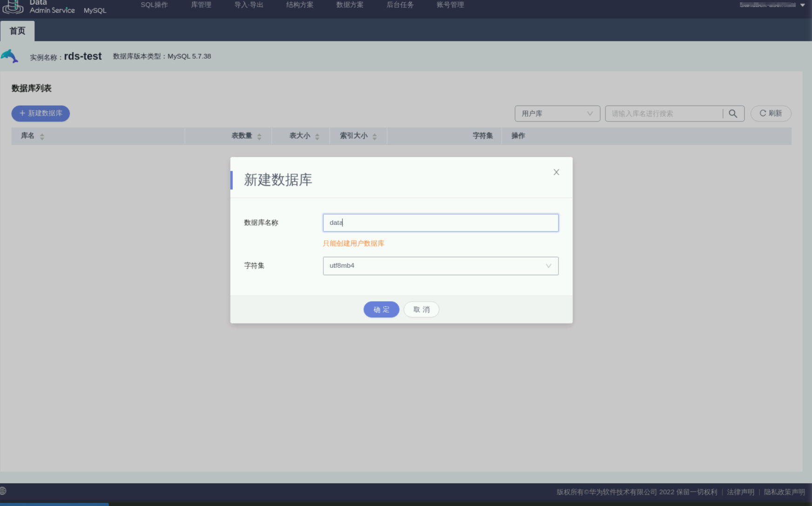Sort by 表数量 column arrows
Viewport: 812px width, 506px height.
[259, 136]
